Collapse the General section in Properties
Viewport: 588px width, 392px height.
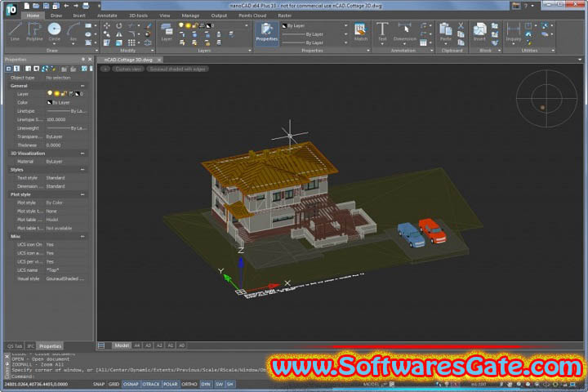coord(82,86)
